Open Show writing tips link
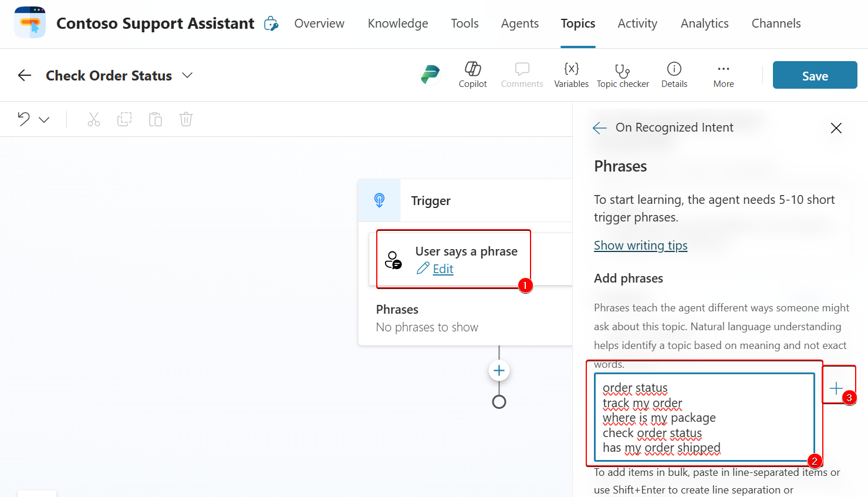 (x=640, y=246)
